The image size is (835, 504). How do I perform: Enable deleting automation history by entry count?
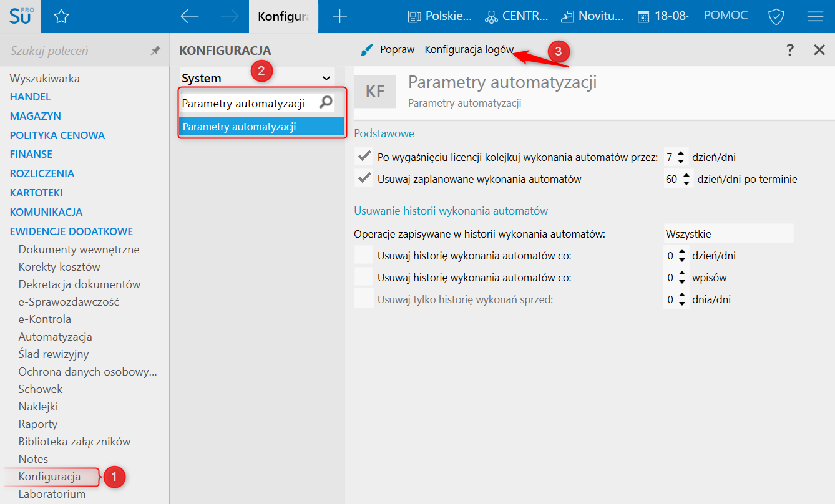[x=364, y=277]
